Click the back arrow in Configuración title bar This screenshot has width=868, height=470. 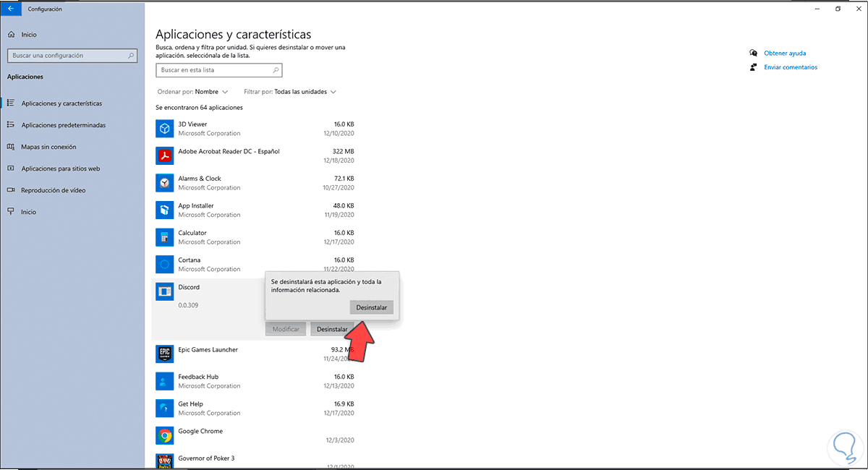(x=10, y=9)
